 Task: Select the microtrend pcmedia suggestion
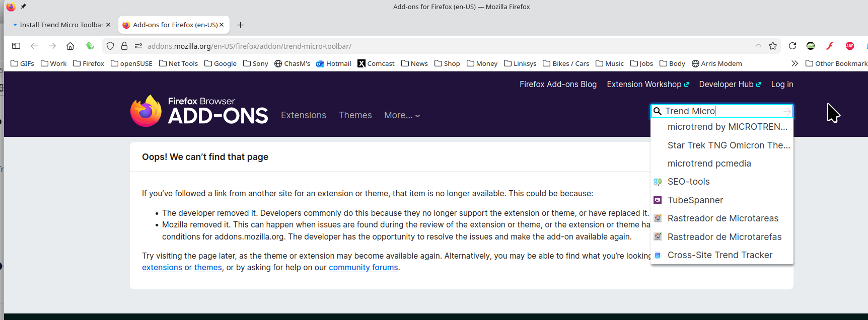pyautogui.click(x=722, y=164)
